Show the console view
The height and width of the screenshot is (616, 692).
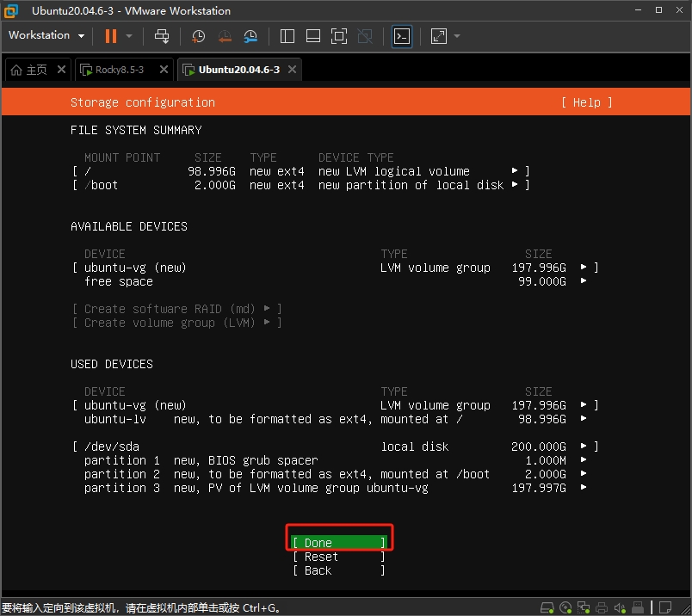click(x=402, y=36)
